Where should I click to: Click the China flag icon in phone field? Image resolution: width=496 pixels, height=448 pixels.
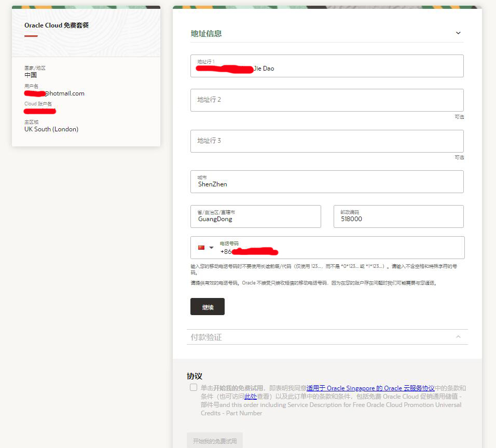pyautogui.click(x=201, y=248)
